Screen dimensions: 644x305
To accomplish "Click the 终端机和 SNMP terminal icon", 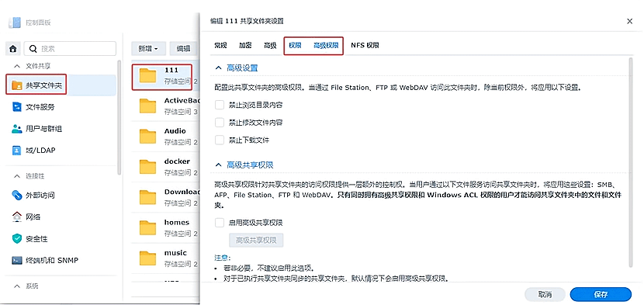I will click(x=16, y=260).
